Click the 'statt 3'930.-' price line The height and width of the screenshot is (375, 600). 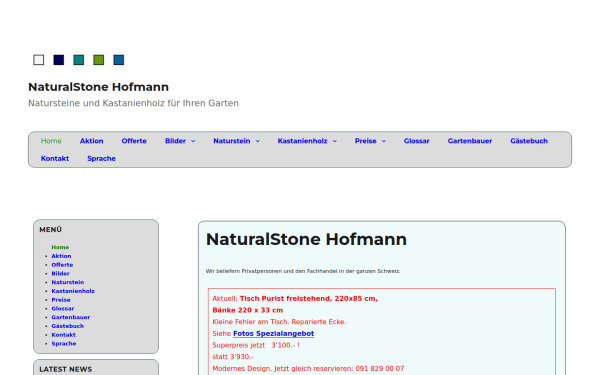[x=233, y=357]
